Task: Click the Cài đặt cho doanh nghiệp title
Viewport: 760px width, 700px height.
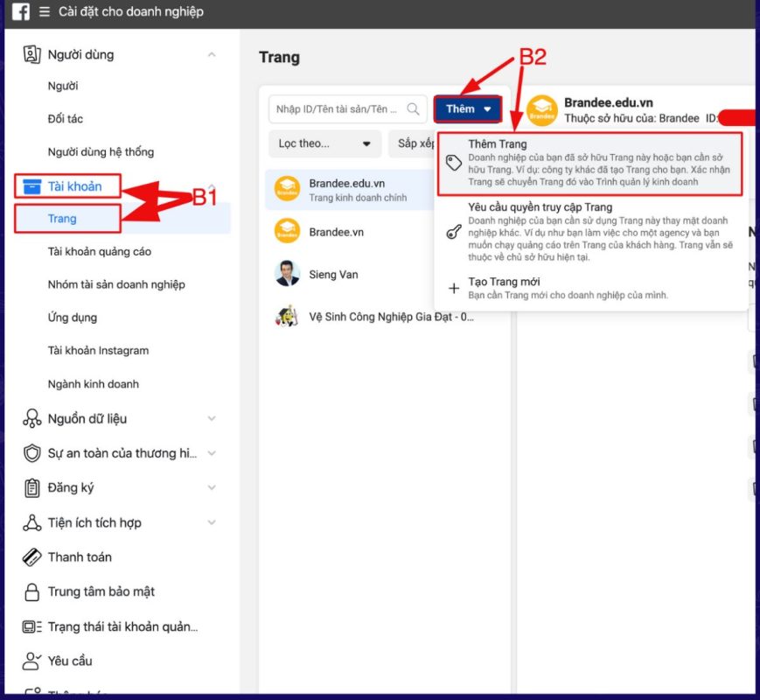Action: (131, 11)
